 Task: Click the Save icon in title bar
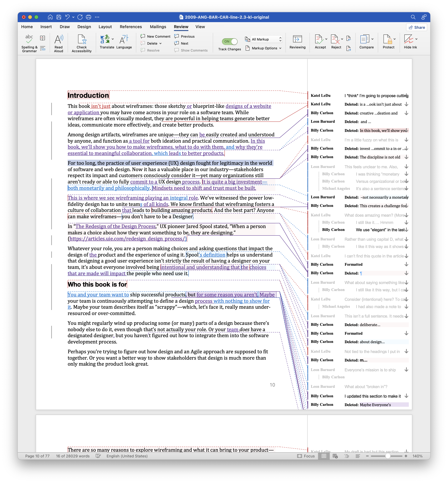click(59, 17)
